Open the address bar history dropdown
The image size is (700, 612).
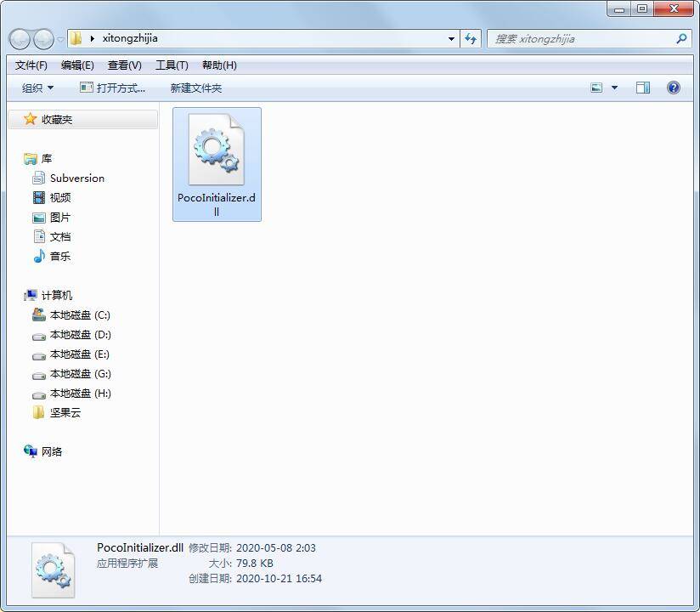tap(451, 38)
